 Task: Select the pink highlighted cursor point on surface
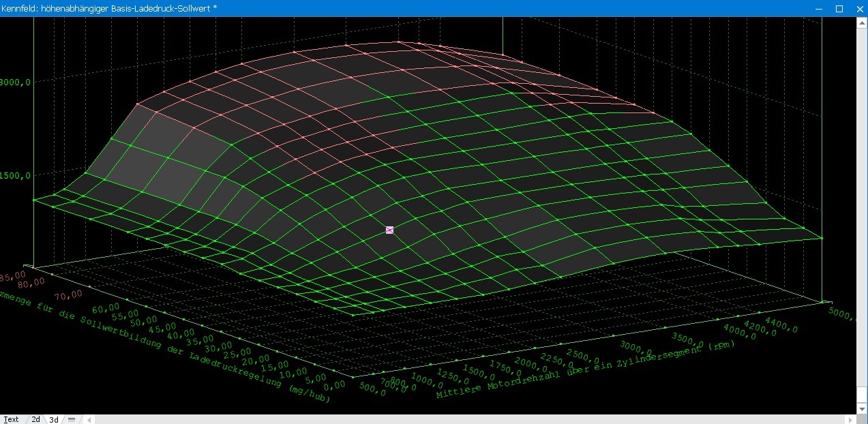[389, 230]
